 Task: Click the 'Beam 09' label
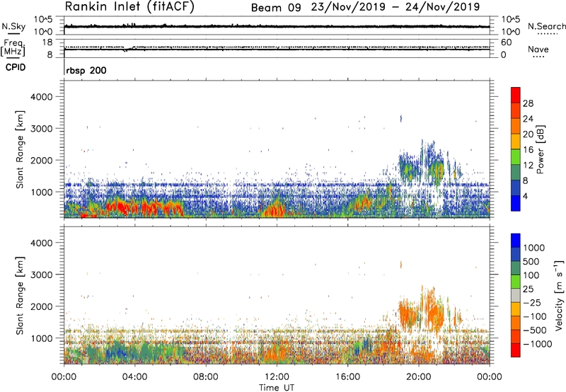276,7
